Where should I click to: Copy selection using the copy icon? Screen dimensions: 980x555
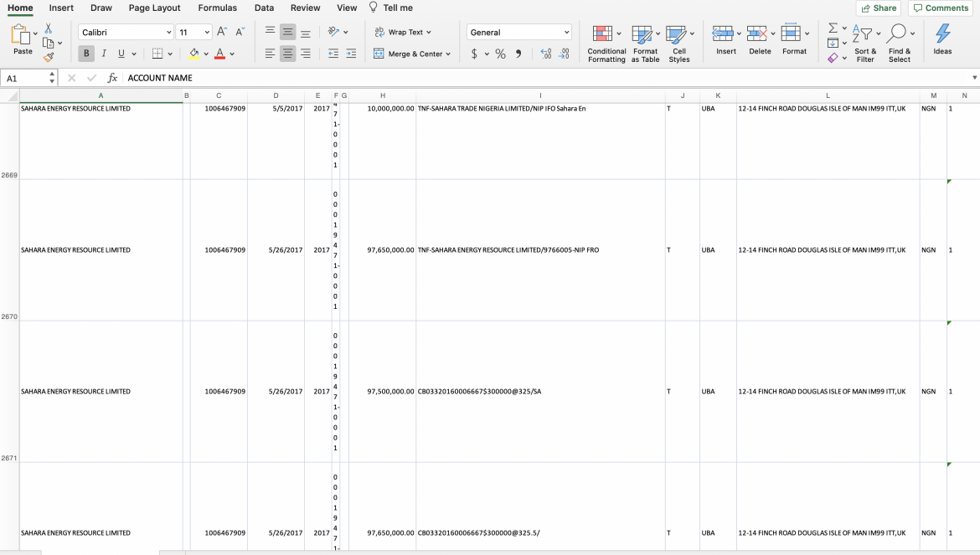click(x=48, y=43)
